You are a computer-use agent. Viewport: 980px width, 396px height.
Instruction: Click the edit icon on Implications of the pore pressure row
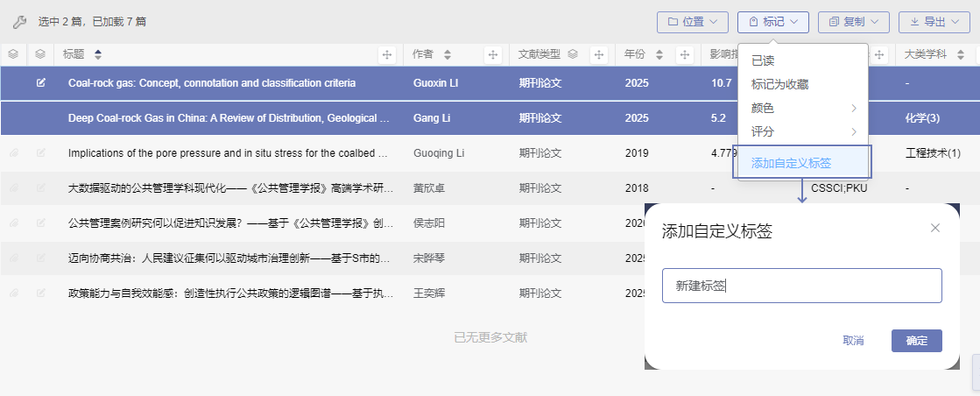click(41, 152)
